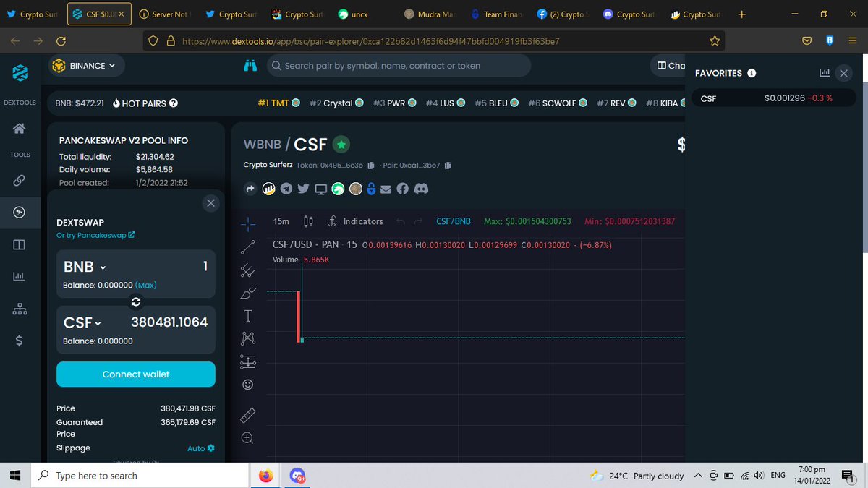Open a new browser tab
Screen dimensions: 868x488
(x=741, y=14)
